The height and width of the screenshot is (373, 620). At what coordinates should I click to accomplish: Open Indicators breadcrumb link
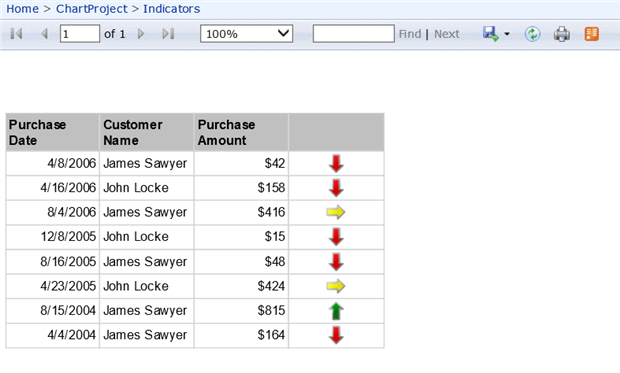pyautogui.click(x=172, y=9)
